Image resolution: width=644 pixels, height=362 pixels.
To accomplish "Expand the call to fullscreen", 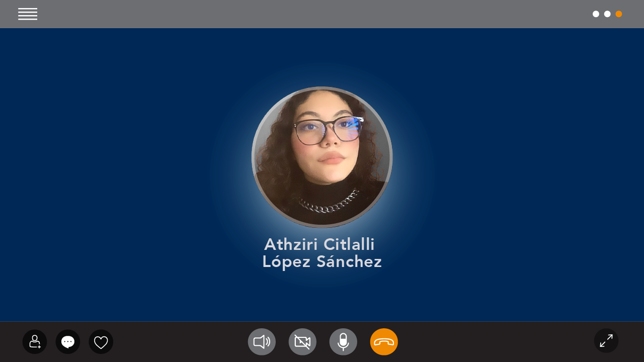I will 606,341.
